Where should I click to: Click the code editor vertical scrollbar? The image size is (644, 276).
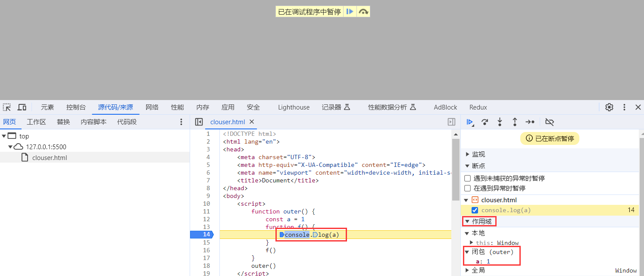(x=456, y=169)
